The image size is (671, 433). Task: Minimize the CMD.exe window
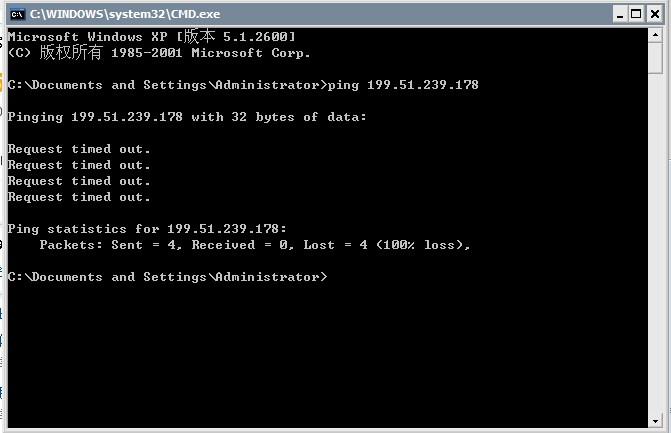(619, 14)
